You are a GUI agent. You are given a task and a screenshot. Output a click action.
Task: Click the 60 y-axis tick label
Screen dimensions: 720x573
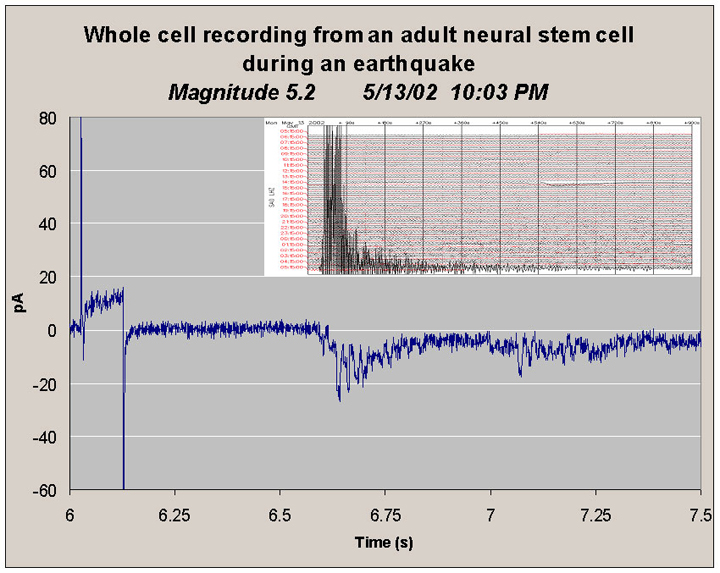point(47,171)
